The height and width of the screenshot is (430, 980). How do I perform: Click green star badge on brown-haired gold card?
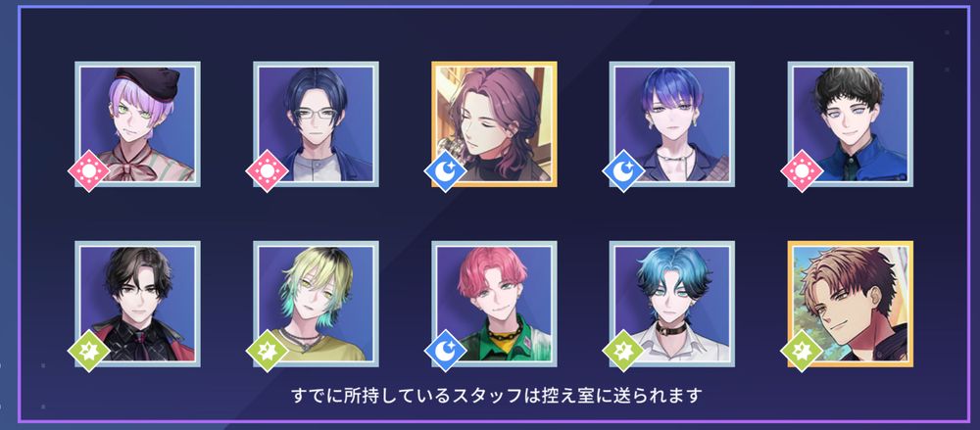coord(802,351)
